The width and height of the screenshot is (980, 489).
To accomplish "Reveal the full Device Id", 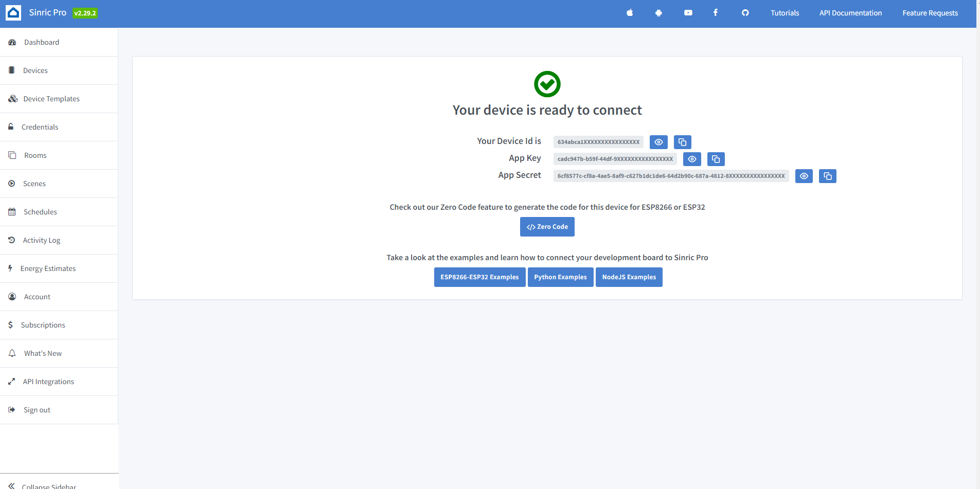I will [x=658, y=142].
